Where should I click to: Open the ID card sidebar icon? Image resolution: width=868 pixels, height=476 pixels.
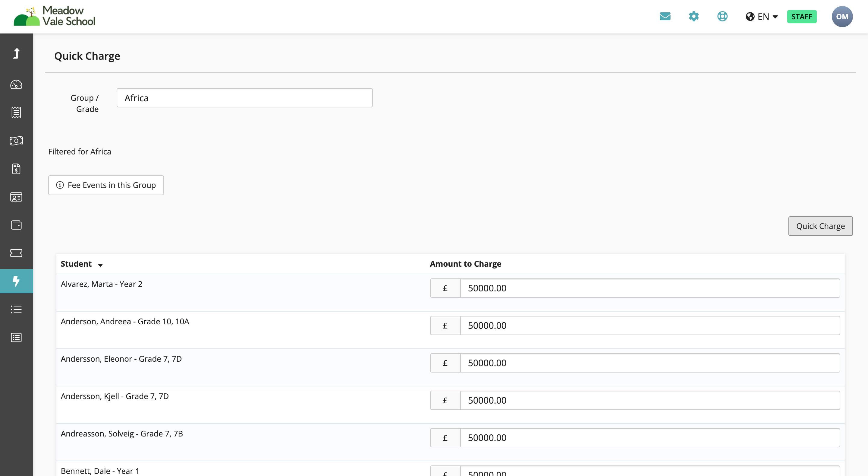pyautogui.click(x=16, y=197)
